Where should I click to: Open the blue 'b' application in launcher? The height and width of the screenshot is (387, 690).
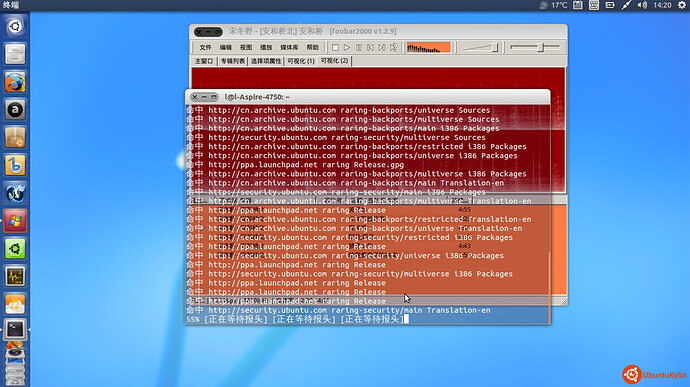click(15, 165)
